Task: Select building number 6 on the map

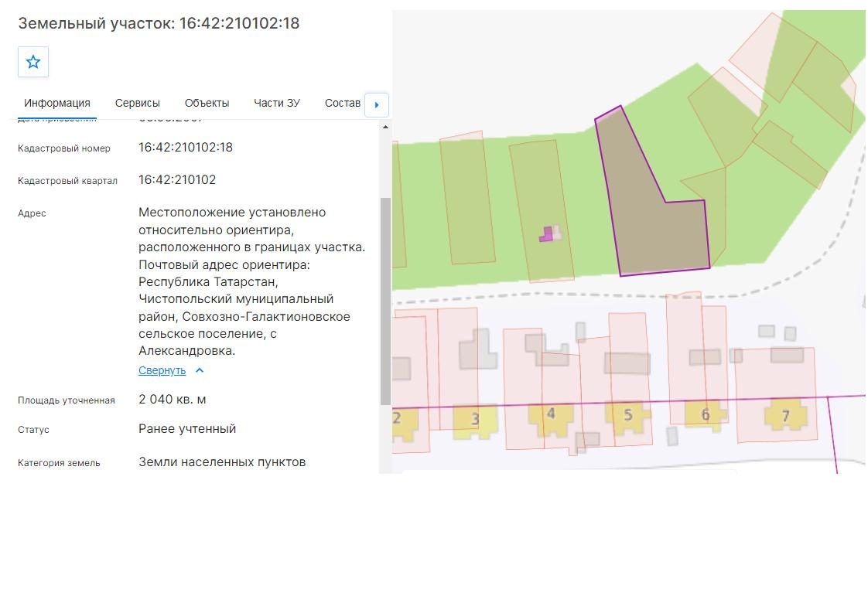Action: tap(705, 416)
